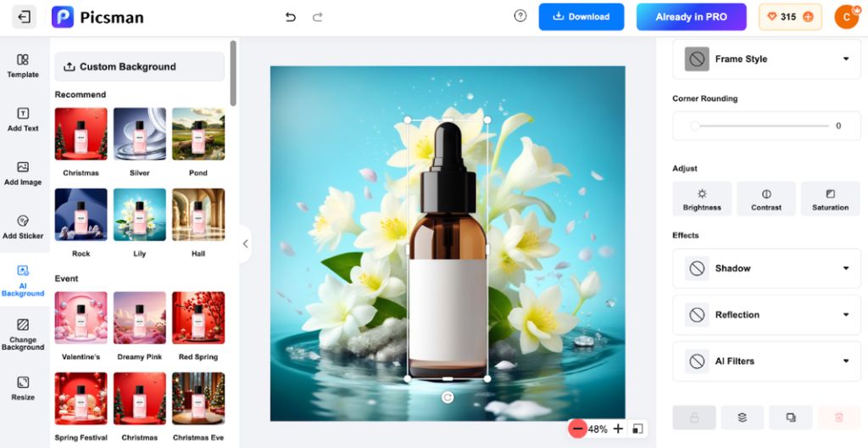Viewport: 868px width, 448px height.
Task: Open the Change Background tab
Action: [x=23, y=334]
